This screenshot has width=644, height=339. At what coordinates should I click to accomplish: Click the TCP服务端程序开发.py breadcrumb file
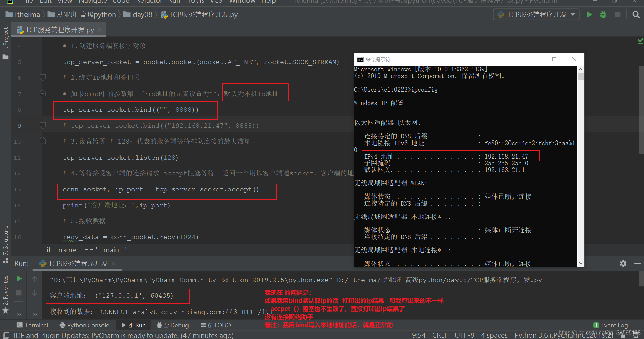point(199,14)
